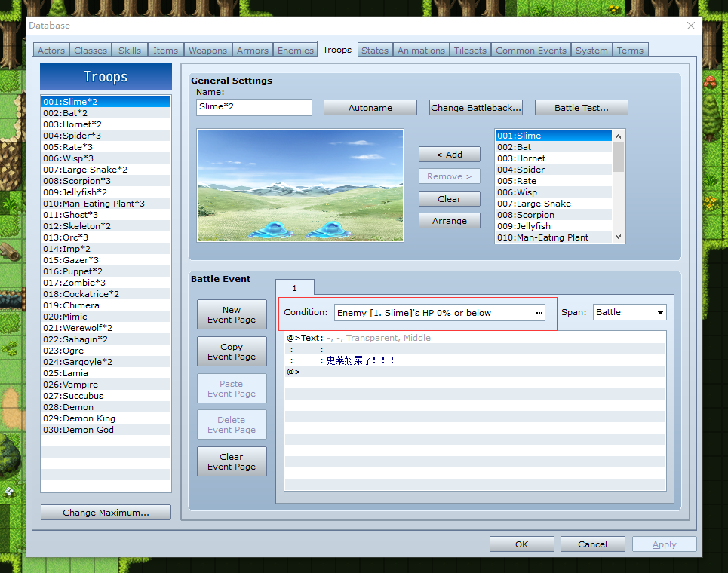Click the Autoname button
Image resolution: width=728 pixels, height=573 pixels.
[370, 108]
